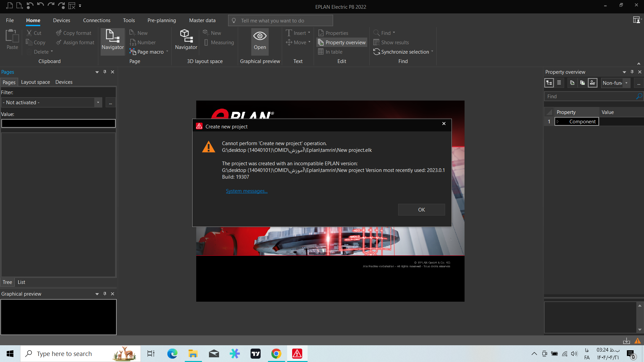644x362 pixels.
Task: Click the warning triangle in status bar
Action: (x=638, y=341)
